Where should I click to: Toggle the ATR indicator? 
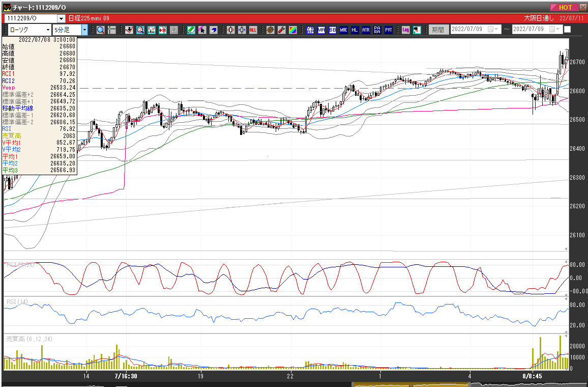coord(366,30)
